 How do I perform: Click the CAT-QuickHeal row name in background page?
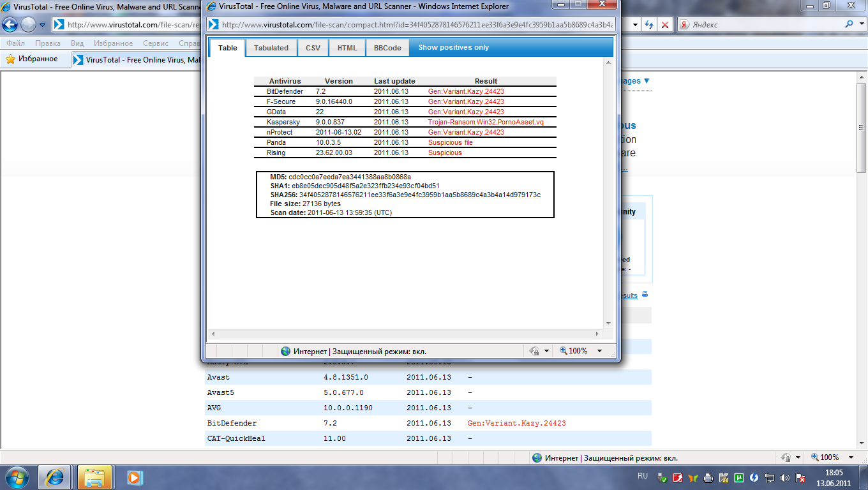click(236, 438)
